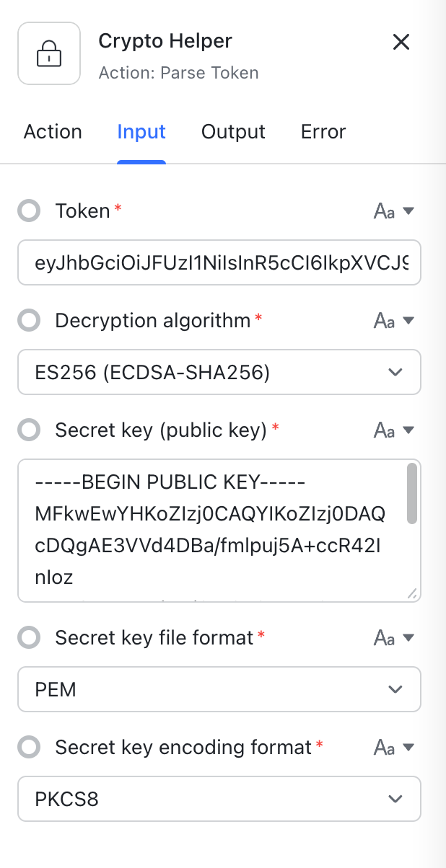Open the Decryption algorithm dropdown showing ES256
This screenshot has height=868, width=446.
click(219, 372)
